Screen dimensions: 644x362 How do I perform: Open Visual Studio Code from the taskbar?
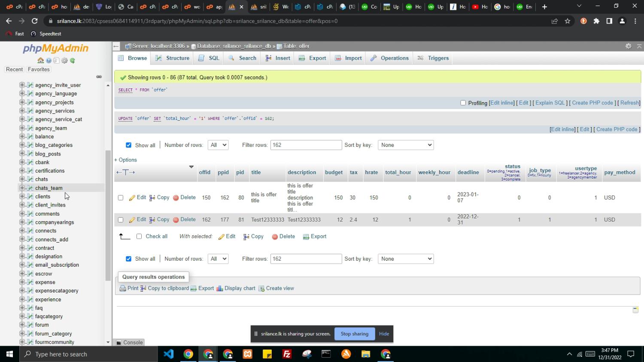[x=169, y=354]
